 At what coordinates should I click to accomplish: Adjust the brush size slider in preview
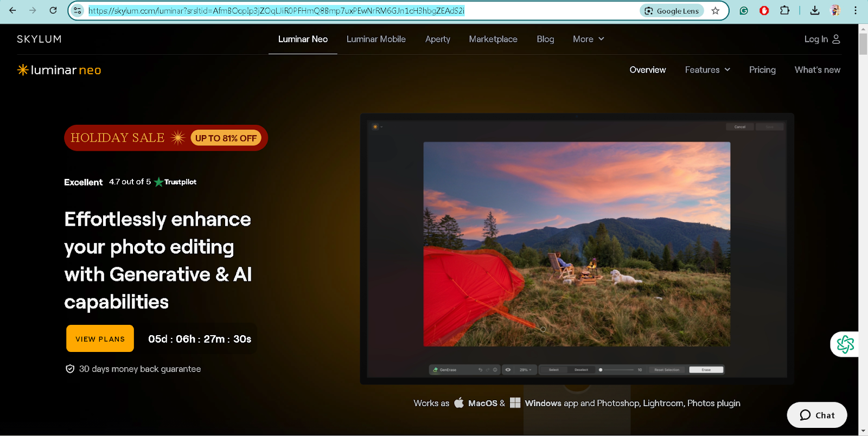(616, 370)
